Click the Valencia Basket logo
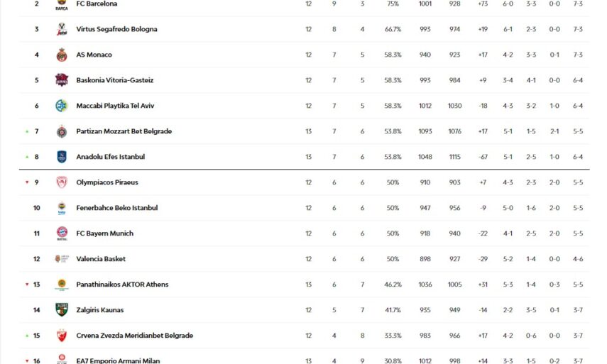Screen dimensions: 607x364 pos(62,259)
